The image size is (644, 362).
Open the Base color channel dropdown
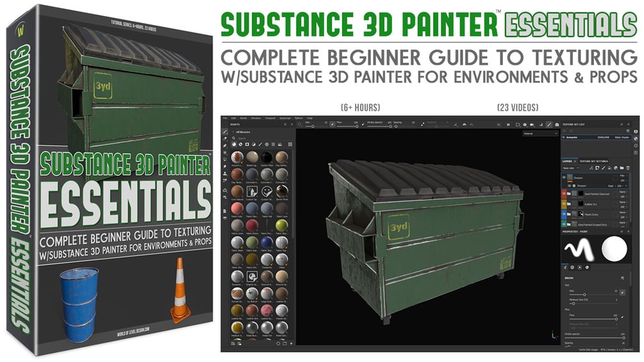click(571, 169)
